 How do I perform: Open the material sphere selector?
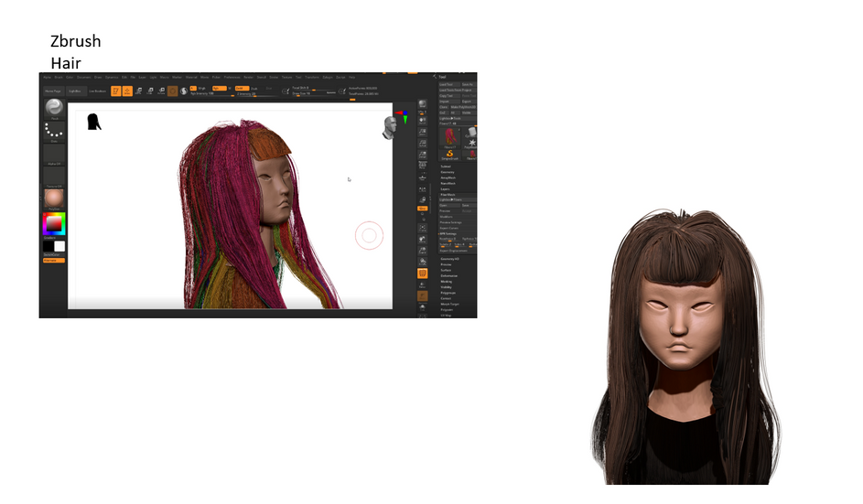click(54, 198)
